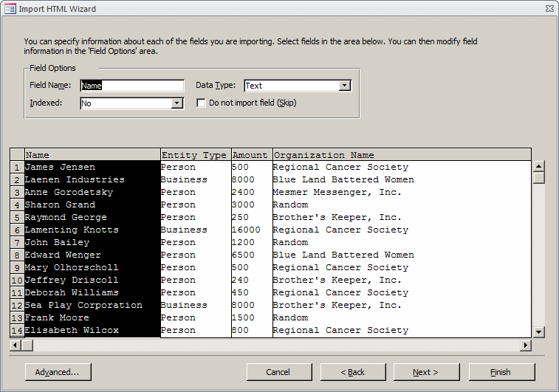Expand the Indexed dropdown list
Screen dimensions: 559x392
click(x=177, y=103)
